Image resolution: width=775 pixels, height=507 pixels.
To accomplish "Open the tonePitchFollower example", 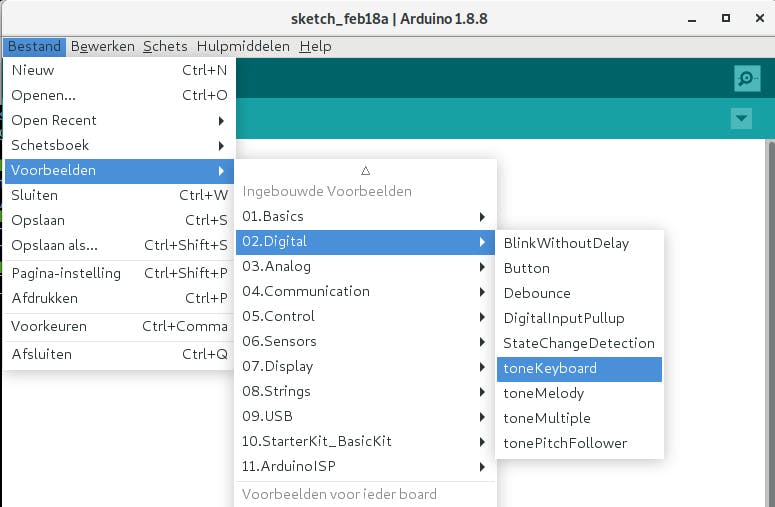I will pyautogui.click(x=565, y=443).
